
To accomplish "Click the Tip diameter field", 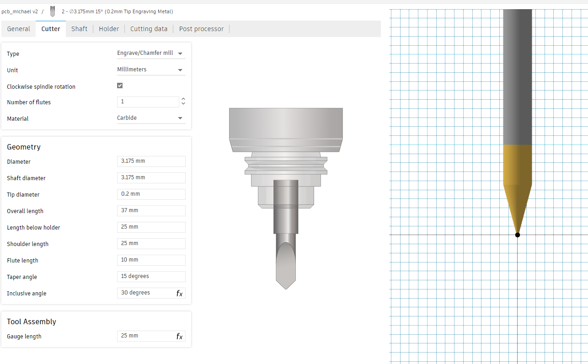I will [151, 194].
